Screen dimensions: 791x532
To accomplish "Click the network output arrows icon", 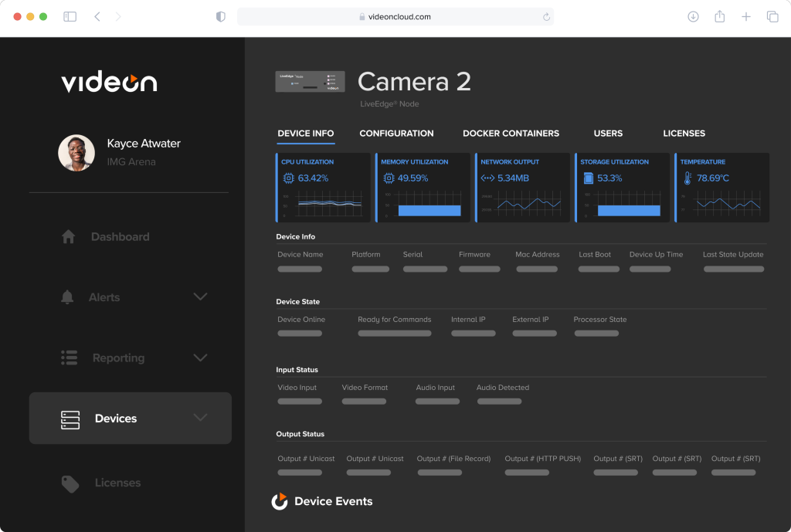I will point(487,178).
